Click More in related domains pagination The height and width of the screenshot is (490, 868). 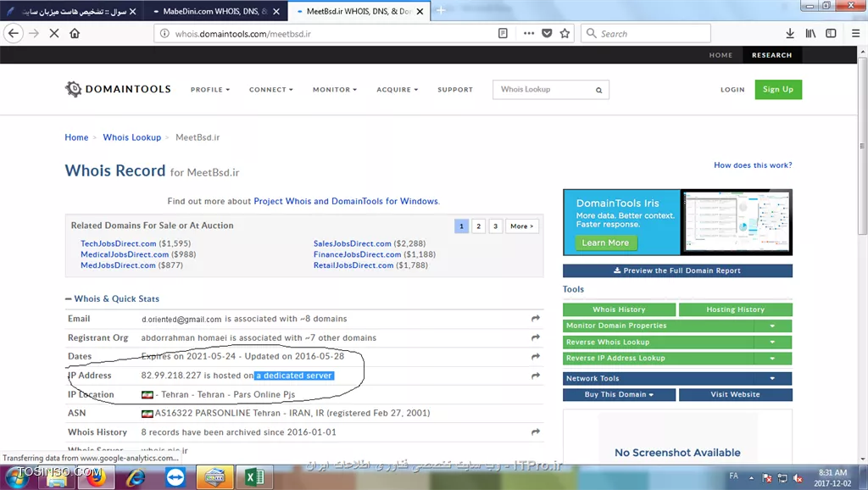522,226
